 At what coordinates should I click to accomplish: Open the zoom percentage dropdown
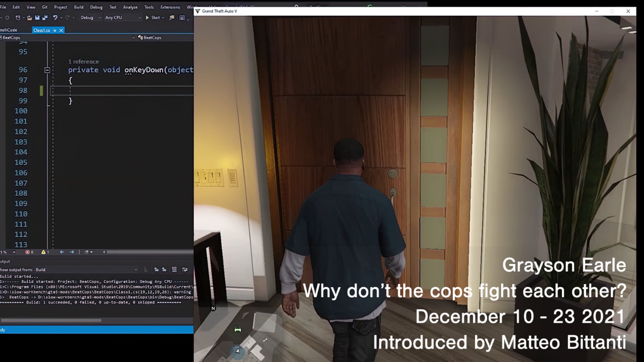coord(14,252)
